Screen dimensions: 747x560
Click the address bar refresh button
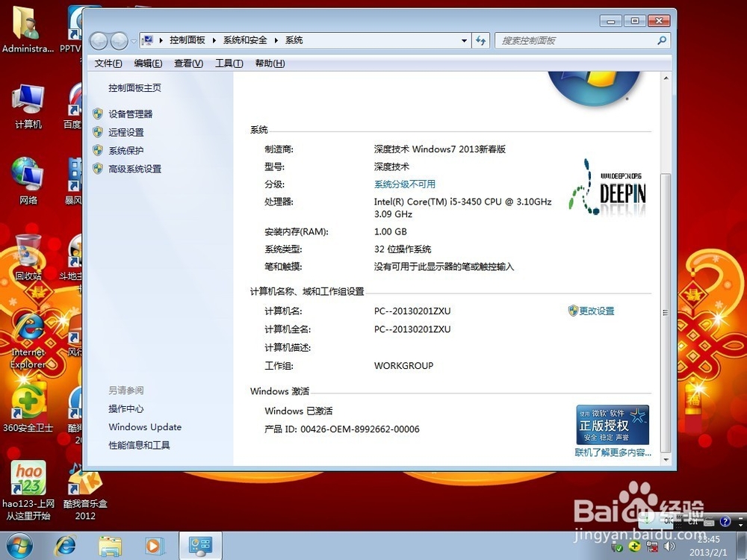(480, 40)
